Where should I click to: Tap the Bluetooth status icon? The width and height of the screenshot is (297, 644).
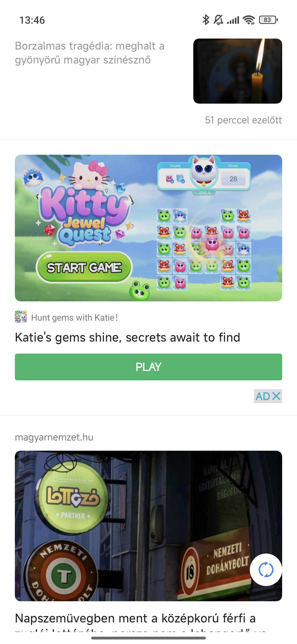[x=206, y=20]
